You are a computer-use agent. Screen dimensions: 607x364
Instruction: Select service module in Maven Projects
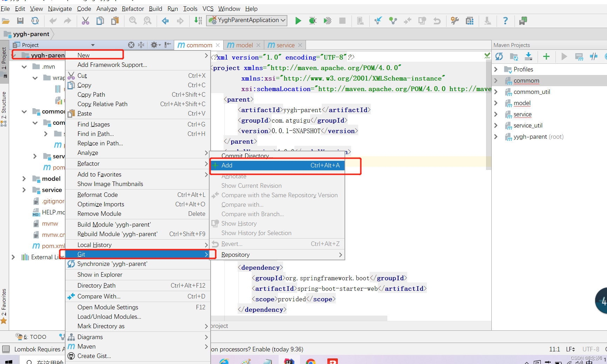pos(522,114)
